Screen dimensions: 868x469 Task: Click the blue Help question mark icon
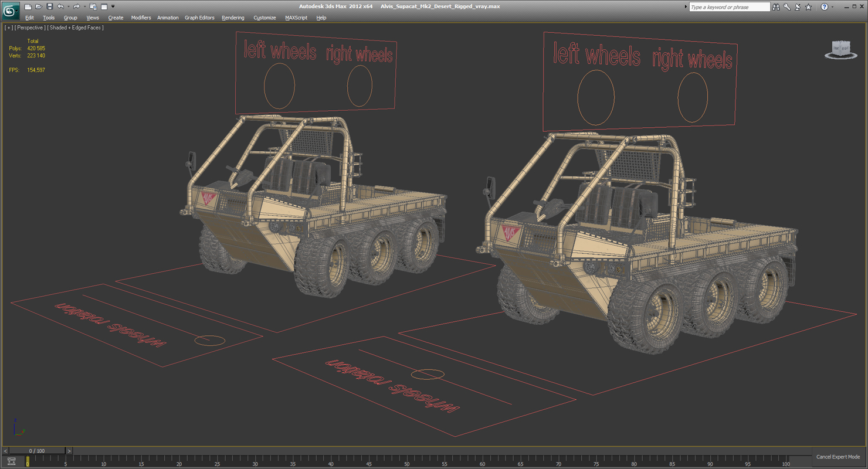[824, 7]
